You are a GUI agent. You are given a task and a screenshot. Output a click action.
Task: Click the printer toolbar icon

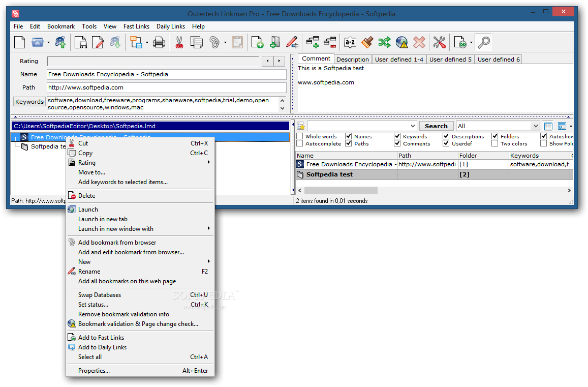pos(159,42)
